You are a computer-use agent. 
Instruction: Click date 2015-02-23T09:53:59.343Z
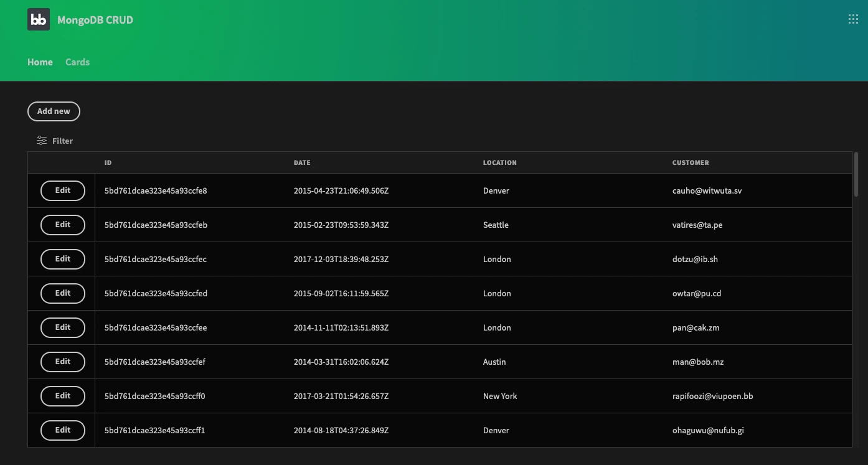(341, 225)
